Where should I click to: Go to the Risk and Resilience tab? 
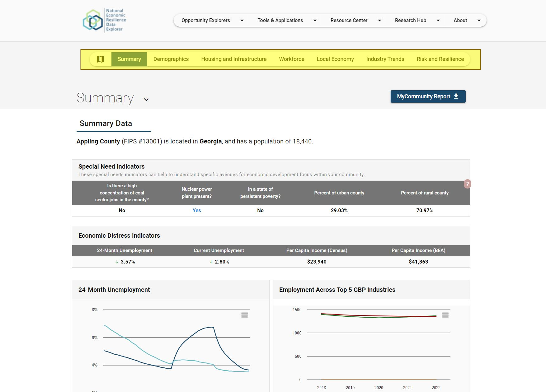click(440, 59)
